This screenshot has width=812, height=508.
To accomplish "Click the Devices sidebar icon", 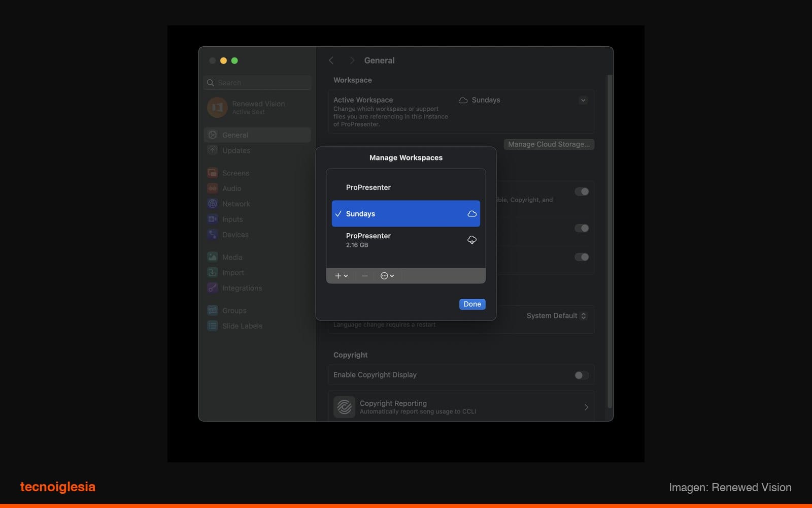I will tap(213, 234).
